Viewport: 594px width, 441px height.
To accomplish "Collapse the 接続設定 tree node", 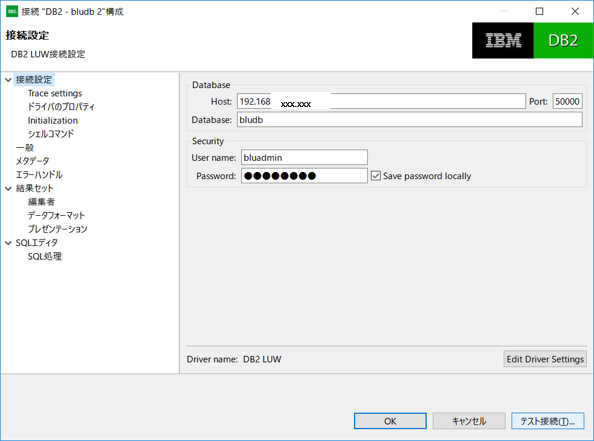I will [x=8, y=80].
